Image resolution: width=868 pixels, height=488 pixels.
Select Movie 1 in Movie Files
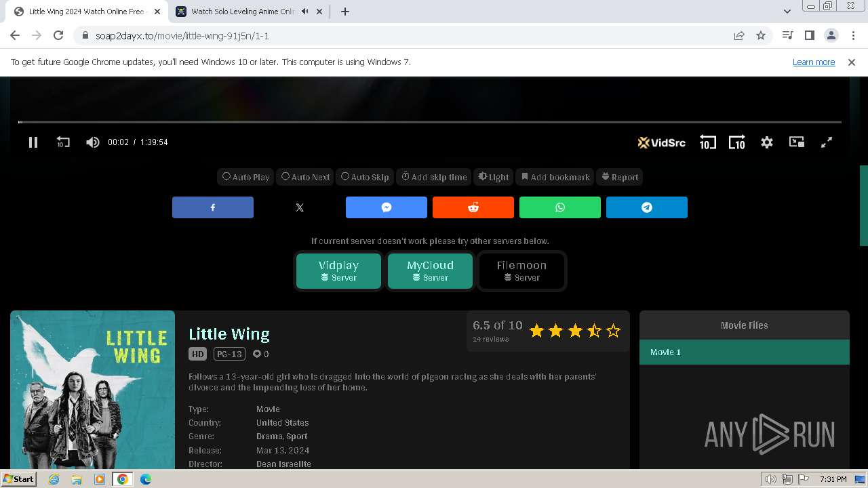745,352
